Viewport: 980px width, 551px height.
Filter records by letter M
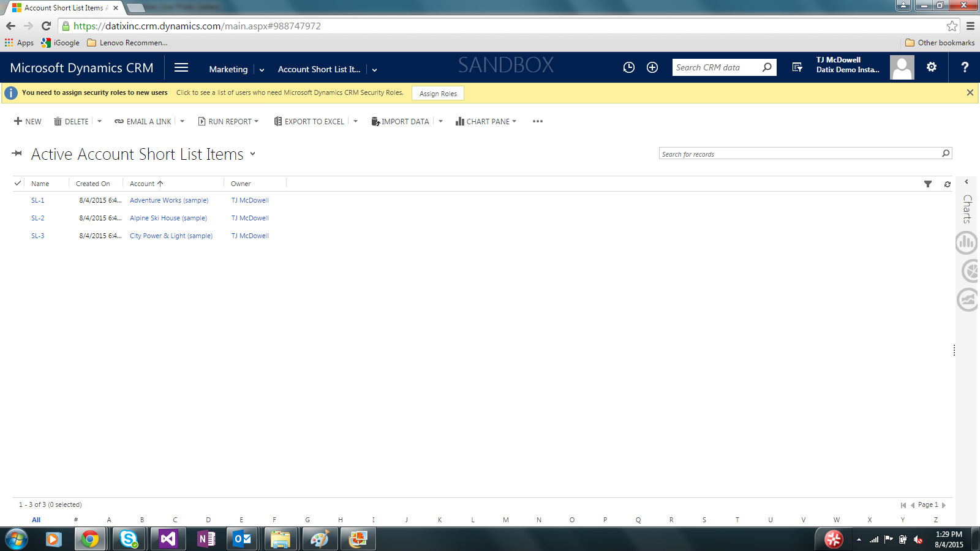[506, 520]
